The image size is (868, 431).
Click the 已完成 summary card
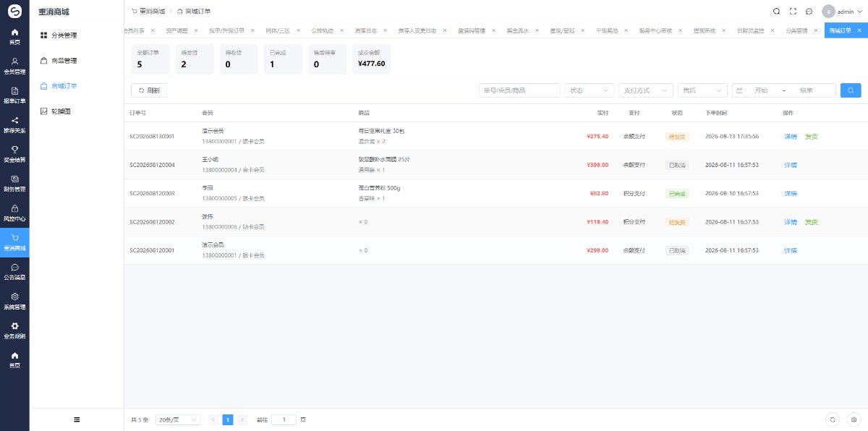click(282, 59)
